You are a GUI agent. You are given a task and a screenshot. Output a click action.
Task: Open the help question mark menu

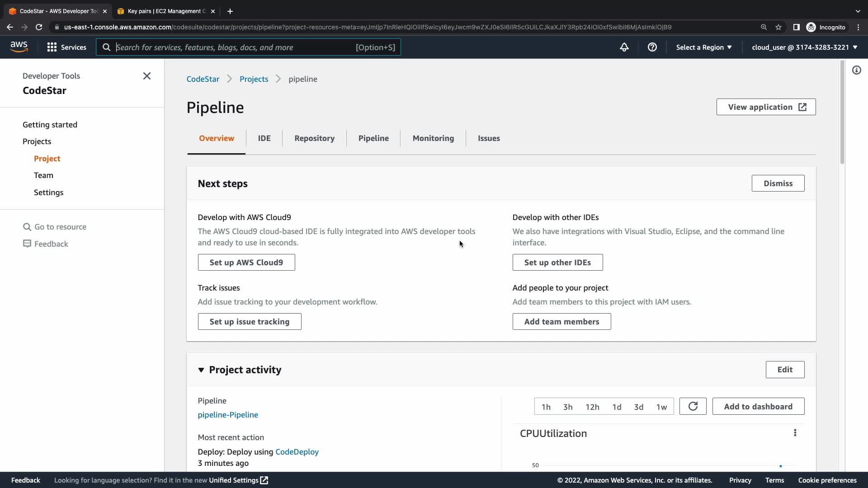pyautogui.click(x=652, y=47)
